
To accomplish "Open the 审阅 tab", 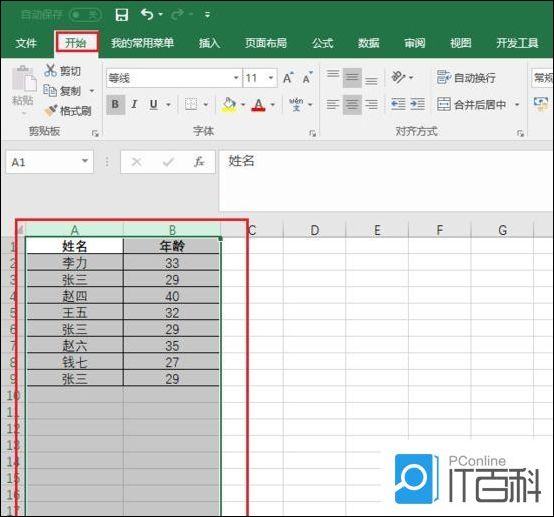I will 415,43.
